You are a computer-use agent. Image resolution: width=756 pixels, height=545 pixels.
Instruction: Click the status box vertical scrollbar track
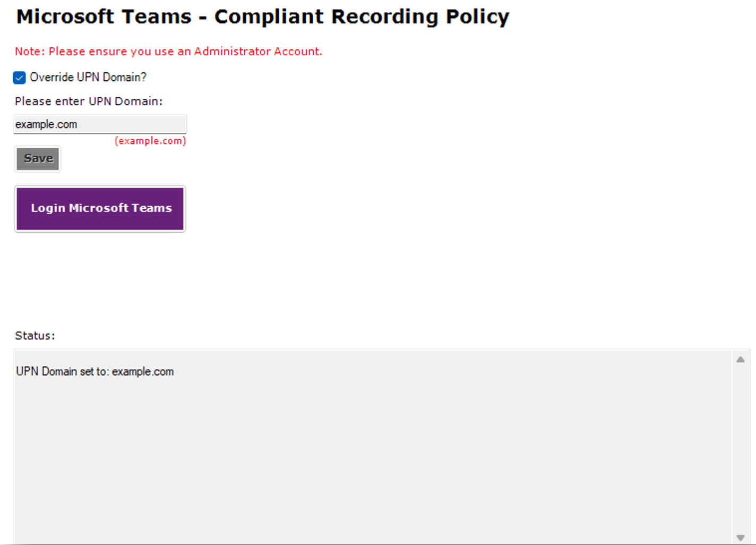coord(741,449)
